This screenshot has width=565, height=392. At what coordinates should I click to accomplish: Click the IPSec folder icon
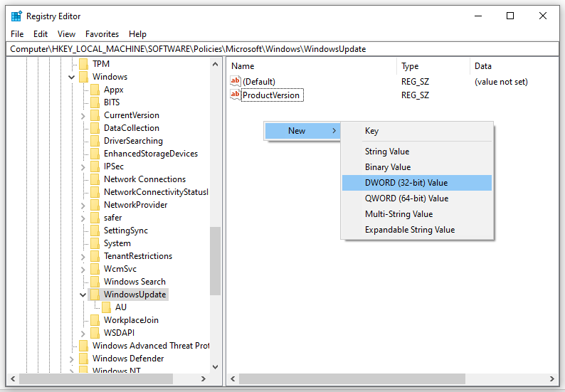tap(95, 166)
